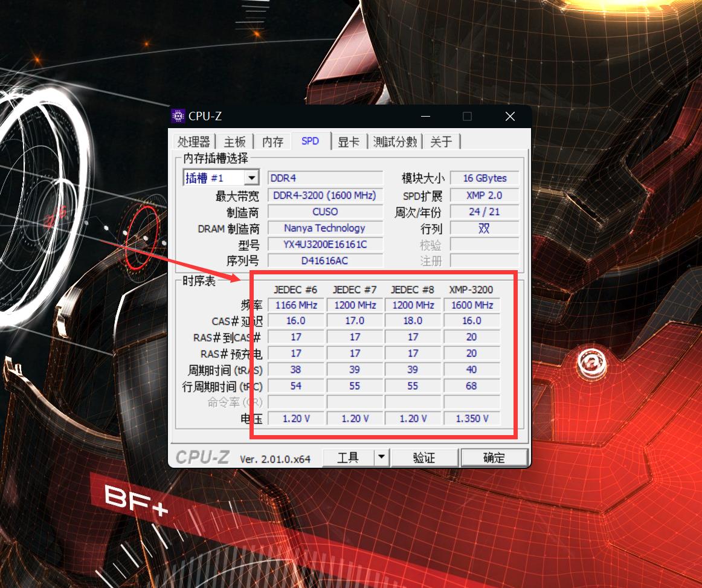Click the 双 ranks value

485,228
